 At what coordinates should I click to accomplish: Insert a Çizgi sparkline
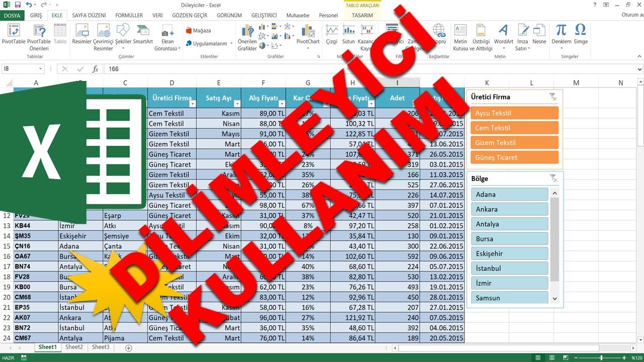[332, 34]
